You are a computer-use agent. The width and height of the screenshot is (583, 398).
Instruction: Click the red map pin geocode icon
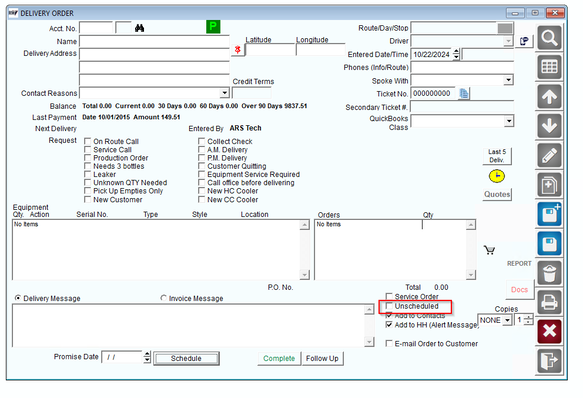coord(238,50)
